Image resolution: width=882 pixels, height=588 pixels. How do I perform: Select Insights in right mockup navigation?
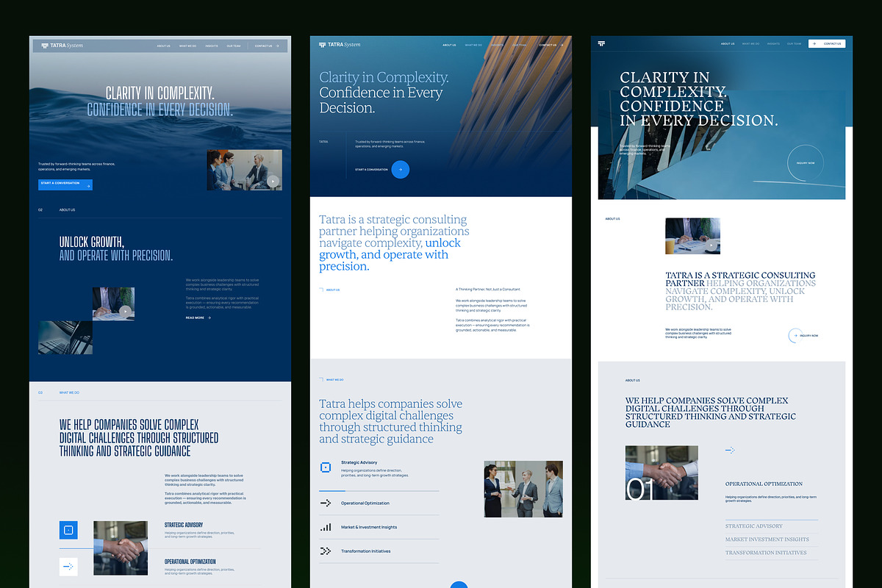click(773, 44)
